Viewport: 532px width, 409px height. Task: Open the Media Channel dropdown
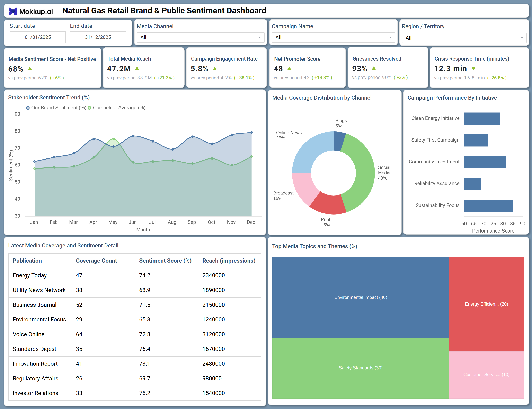coord(201,37)
